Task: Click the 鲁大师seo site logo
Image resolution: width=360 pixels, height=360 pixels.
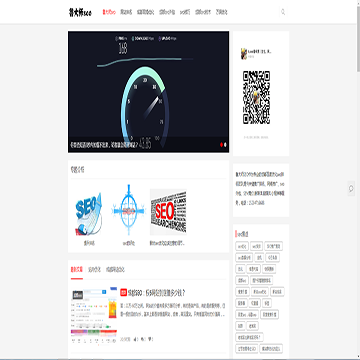Action: 80,13
